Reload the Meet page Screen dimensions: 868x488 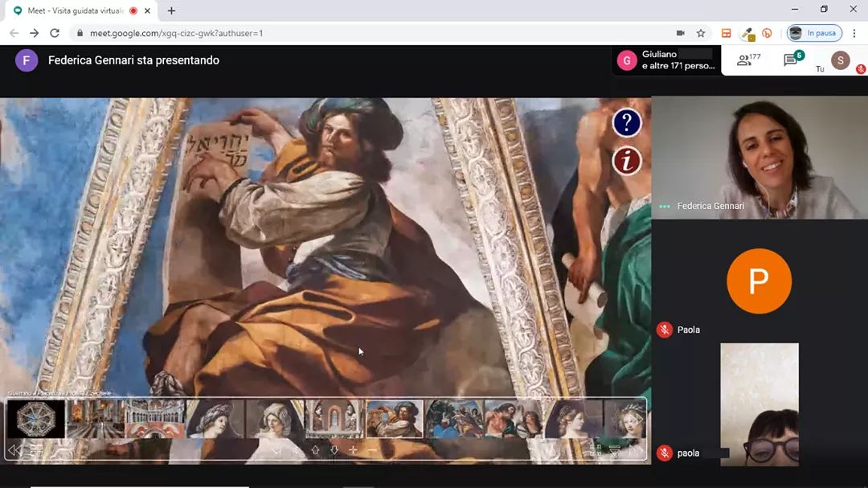(x=55, y=33)
